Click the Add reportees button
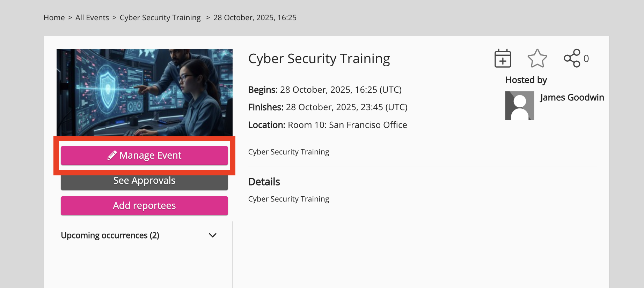The height and width of the screenshot is (288, 644). 144,205
